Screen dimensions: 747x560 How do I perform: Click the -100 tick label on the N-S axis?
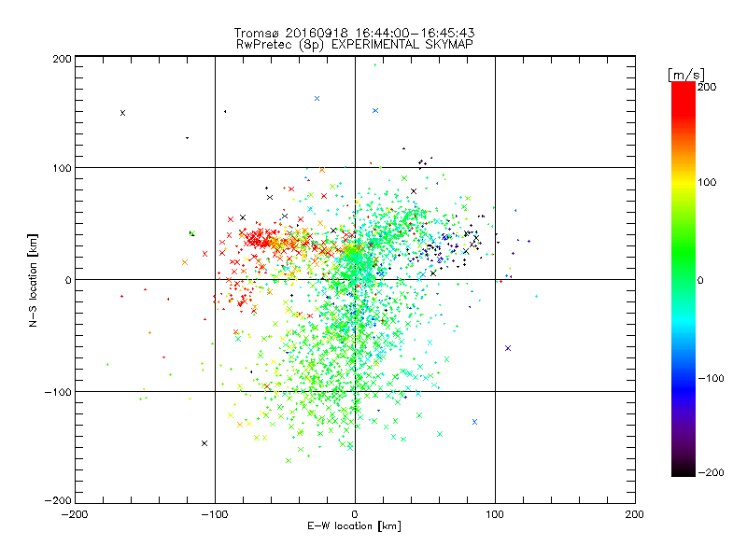coord(58,392)
